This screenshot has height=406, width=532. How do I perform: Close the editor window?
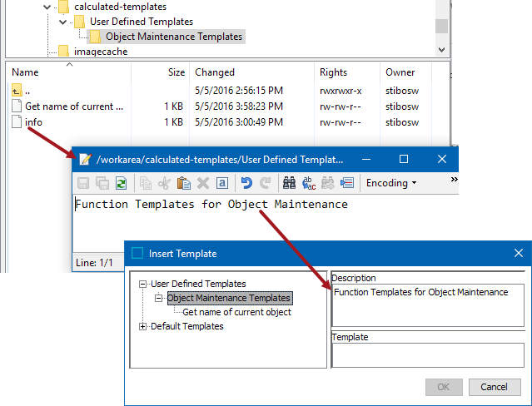[x=442, y=159]
